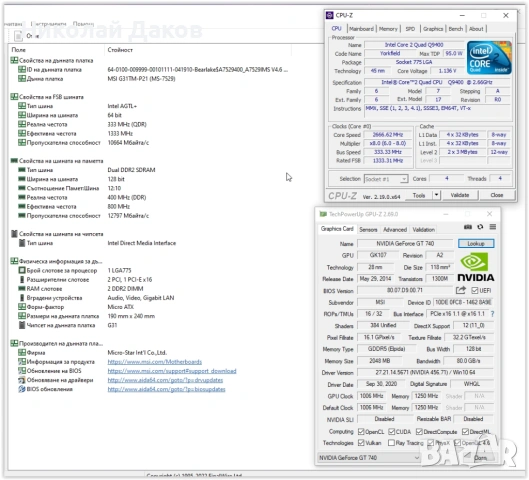Open the Socket #1 selection dropdown
This screenshot has height=480, width=529.
[x=386, y=179]
